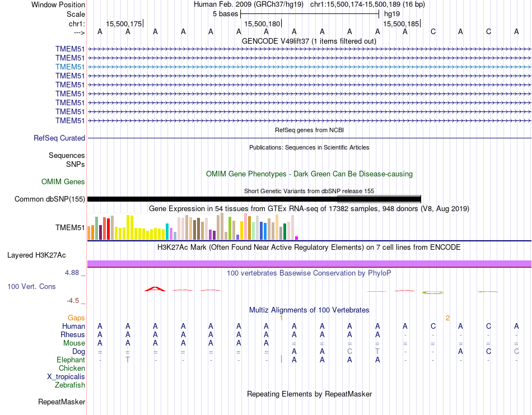Click the -4.5 PhyloP lower scale value

coord(73,301)
